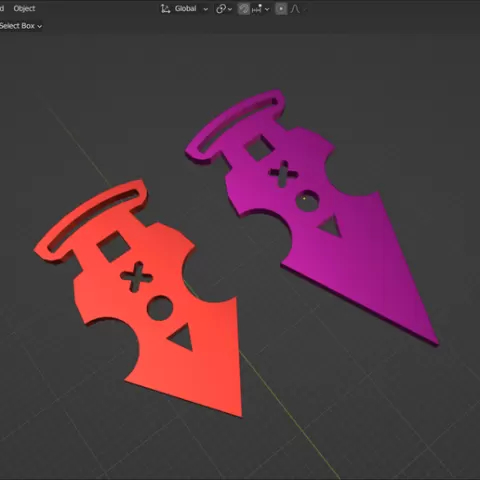Expand the snapping options chevron
The image size is (480, 480).
(x=267, y=9)
